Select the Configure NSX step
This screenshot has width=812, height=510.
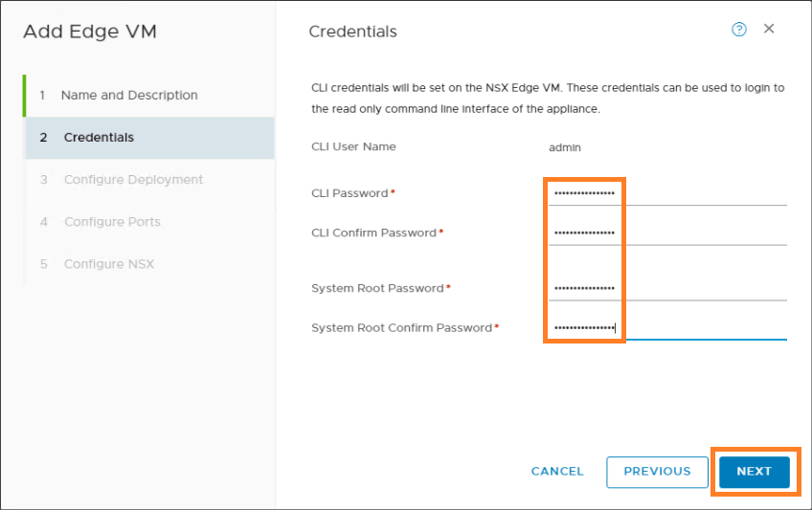pyautogui.click(x=108, y=264)
